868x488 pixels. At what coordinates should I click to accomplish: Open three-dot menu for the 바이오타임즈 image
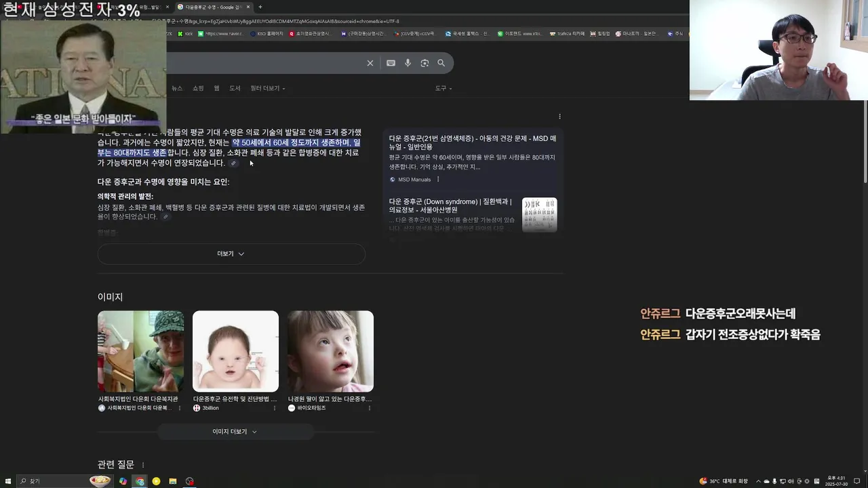pos(370,408)
